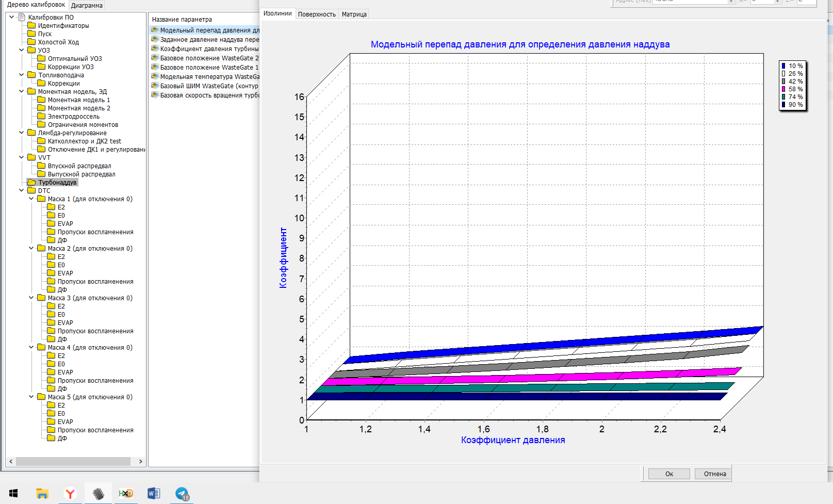Click the Турбонаддув folder icon

click(x=32, y=183)
